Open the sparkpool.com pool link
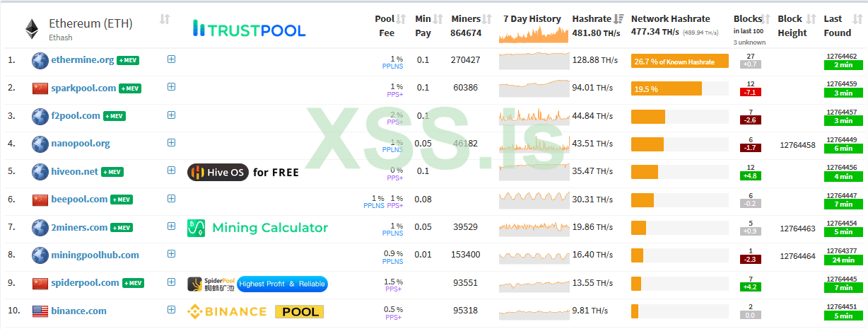 coord(83,88)
